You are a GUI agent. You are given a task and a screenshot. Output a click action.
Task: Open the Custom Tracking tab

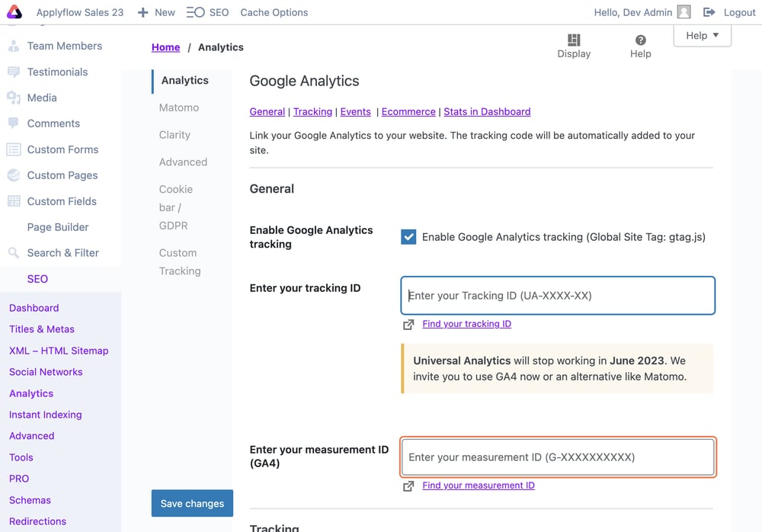click(180, 261)
